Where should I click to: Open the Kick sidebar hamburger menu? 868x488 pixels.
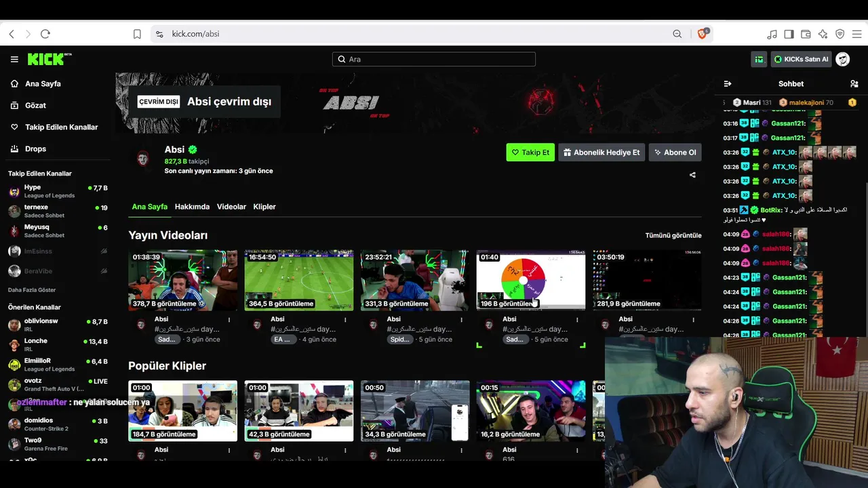pos(14,60)
